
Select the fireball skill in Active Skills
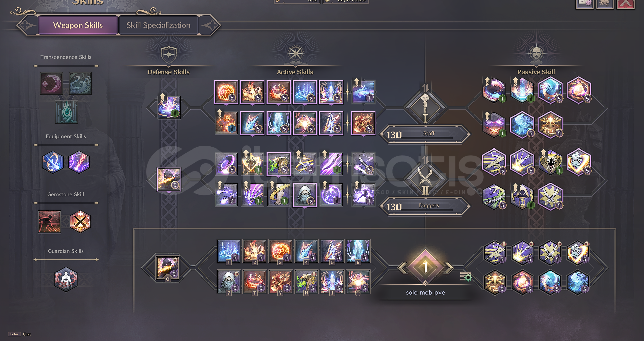[226, 92]
